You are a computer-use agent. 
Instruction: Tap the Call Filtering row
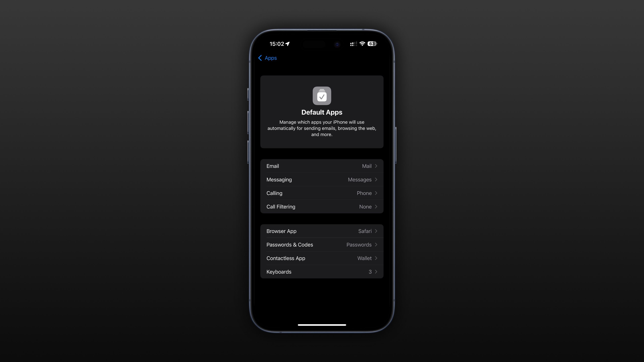click(x=321, y=206)
